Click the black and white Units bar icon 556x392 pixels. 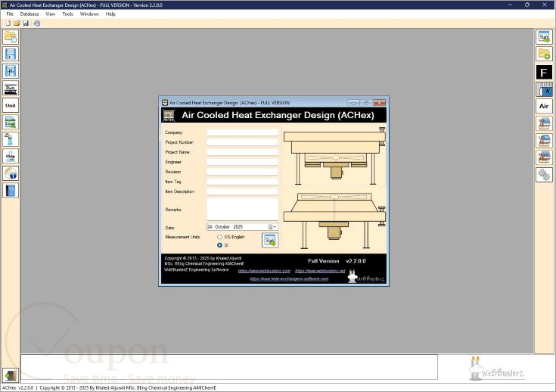11,89
